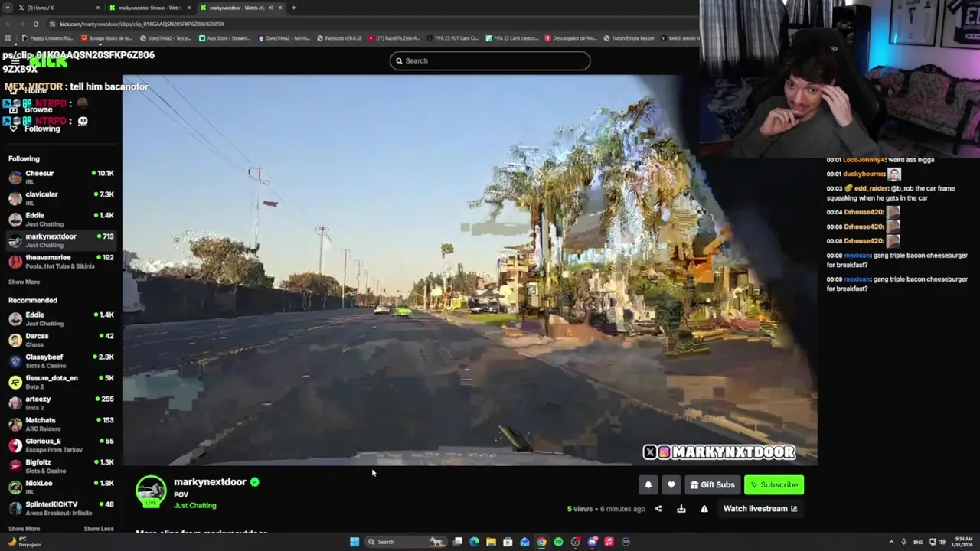Toggle clip notifications with the bell icon

(x=648, y=484)
